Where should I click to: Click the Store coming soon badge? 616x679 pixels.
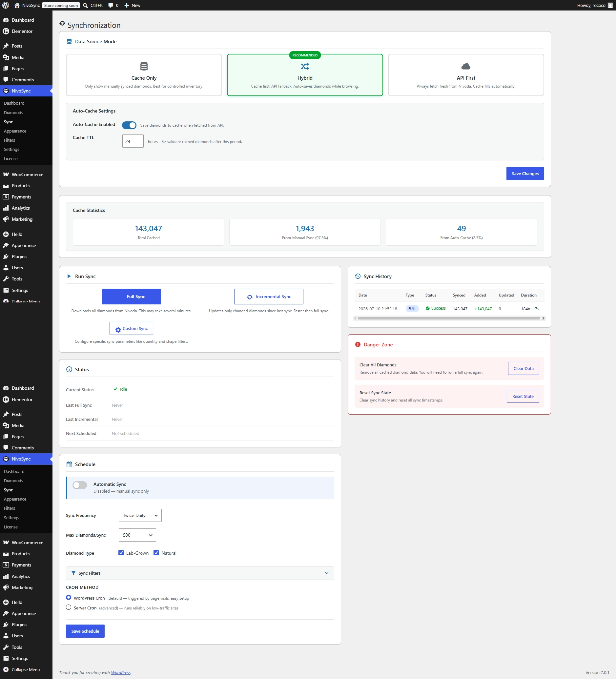tap(61, 5)
